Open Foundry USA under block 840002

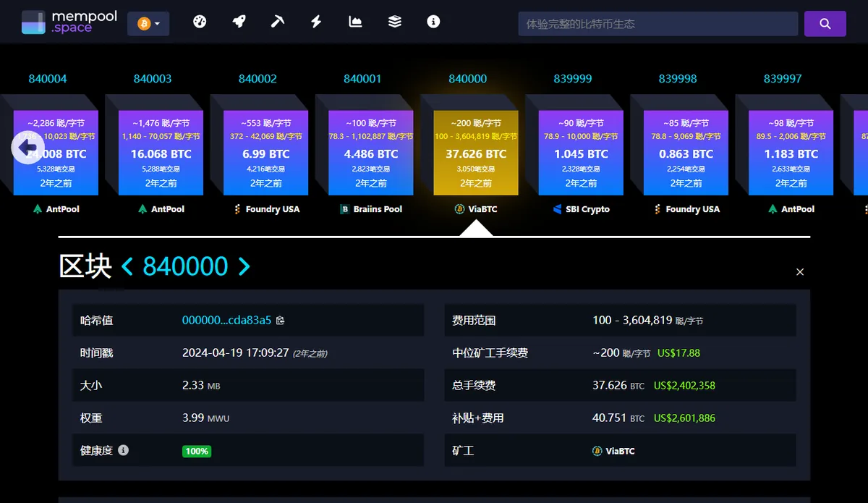pyautogui.click(x=266, y=209)
